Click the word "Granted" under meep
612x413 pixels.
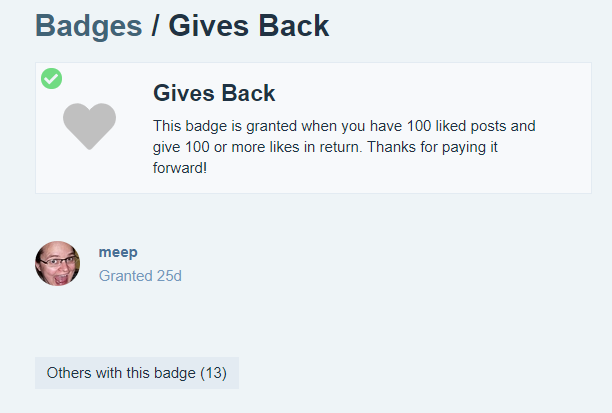(x=125, y=276)
